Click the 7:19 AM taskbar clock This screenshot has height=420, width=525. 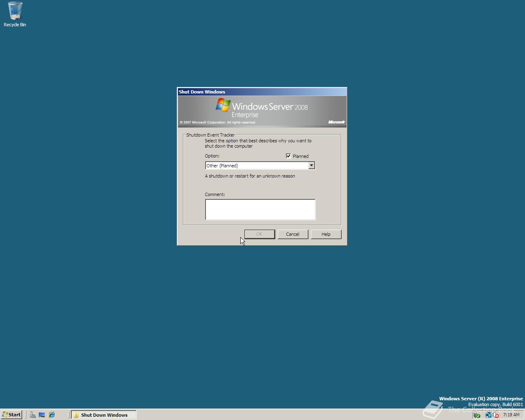pos(511,415)
